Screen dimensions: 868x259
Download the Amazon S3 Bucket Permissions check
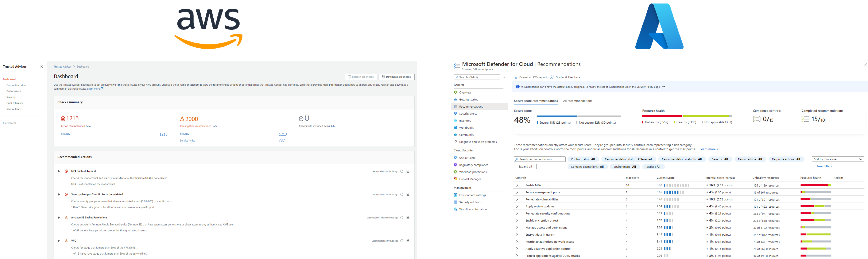click(x=408, y=218)
